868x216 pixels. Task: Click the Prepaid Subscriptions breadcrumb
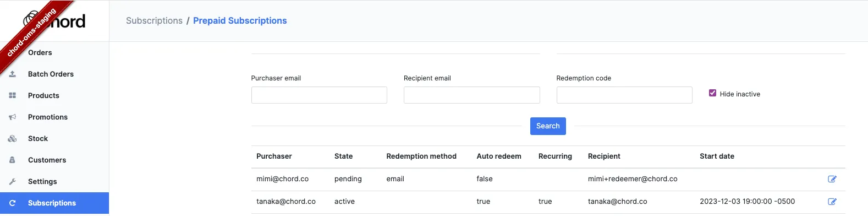point(240,20)
